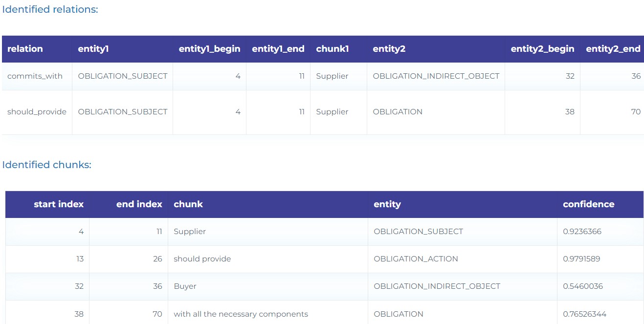Click confidence value 0.76526344

[585, 314]
